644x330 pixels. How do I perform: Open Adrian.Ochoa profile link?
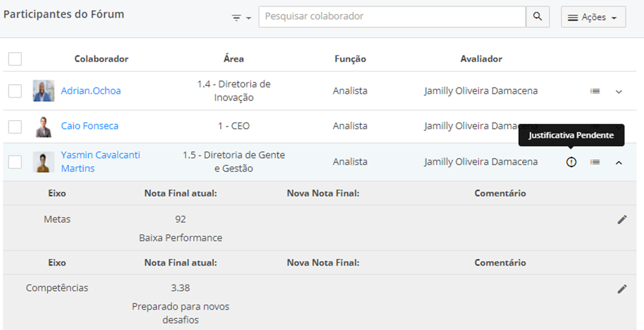point(91,91)
